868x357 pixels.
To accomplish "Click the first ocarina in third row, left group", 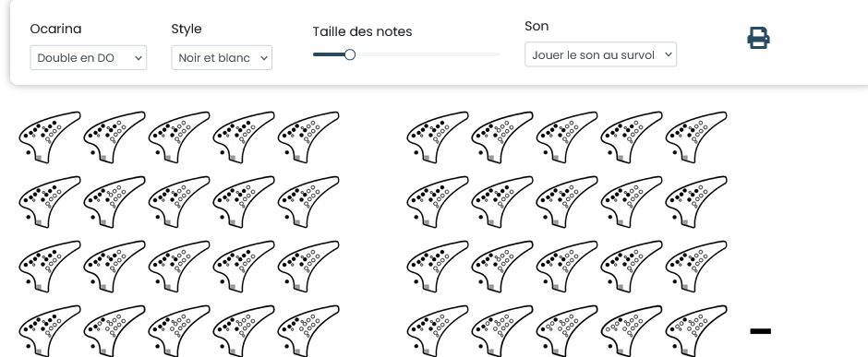I will (50, 267).
